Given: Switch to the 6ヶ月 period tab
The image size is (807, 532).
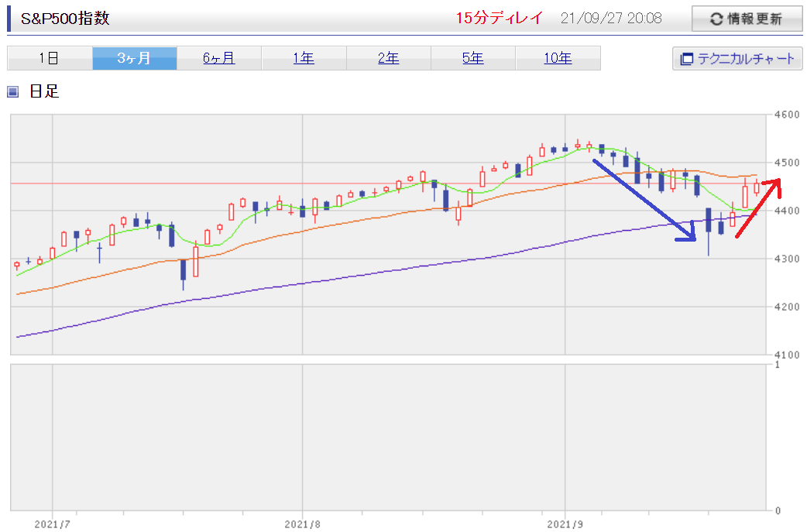Looking at the screenshot, I should point(219,57).
